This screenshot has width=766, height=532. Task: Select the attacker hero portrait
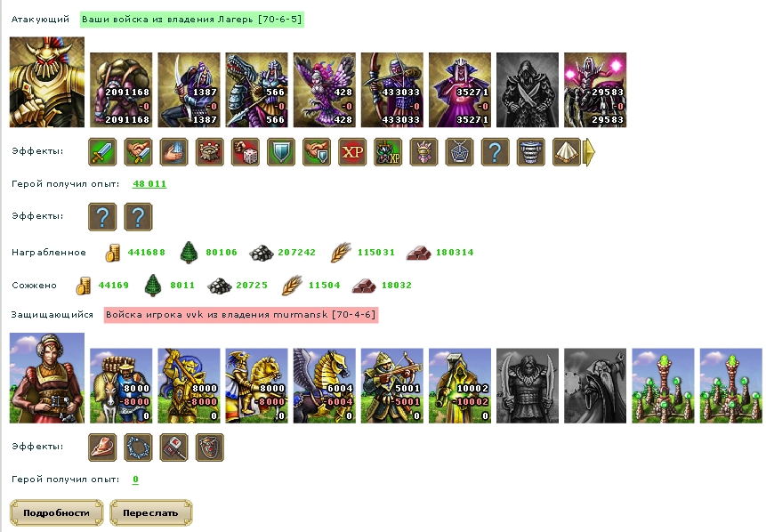(47, 82)
